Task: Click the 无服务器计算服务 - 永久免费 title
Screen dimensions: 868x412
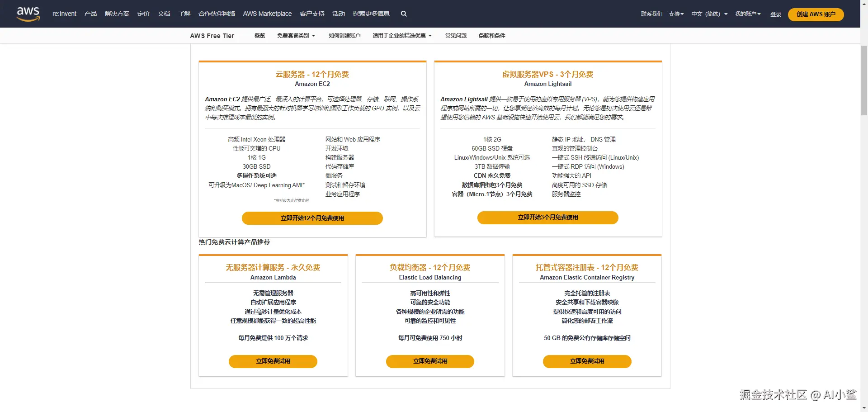Action: pos(273,267)
